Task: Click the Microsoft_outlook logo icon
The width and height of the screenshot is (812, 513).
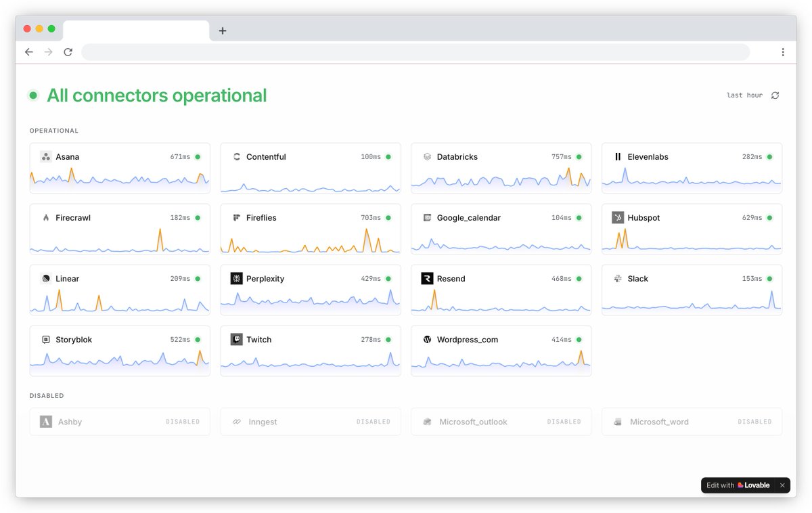Action: coord(428,422)
